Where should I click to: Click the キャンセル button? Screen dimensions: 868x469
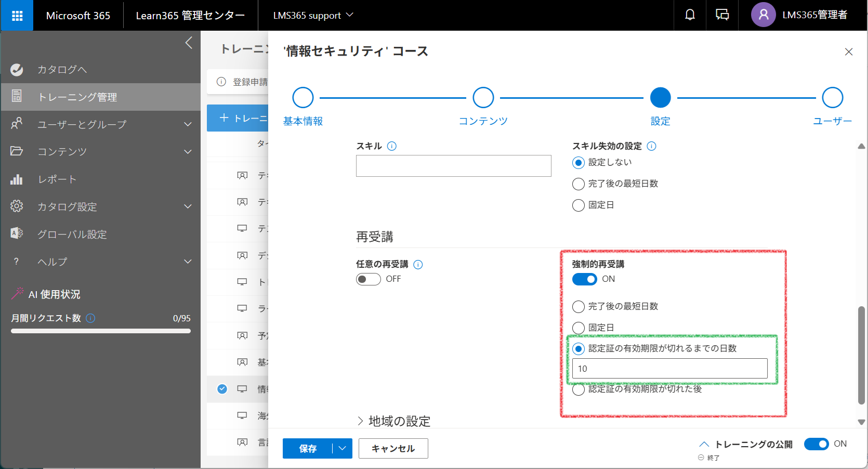pyautogui.click(x=393, y=448)
